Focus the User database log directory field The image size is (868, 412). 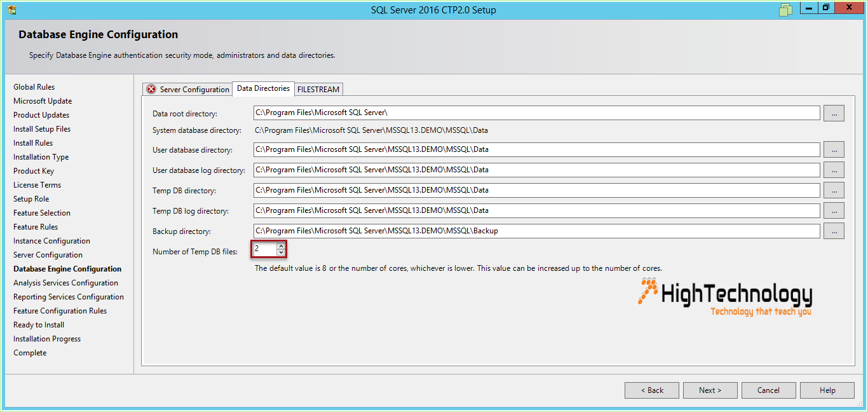click(x=537, y=170)
